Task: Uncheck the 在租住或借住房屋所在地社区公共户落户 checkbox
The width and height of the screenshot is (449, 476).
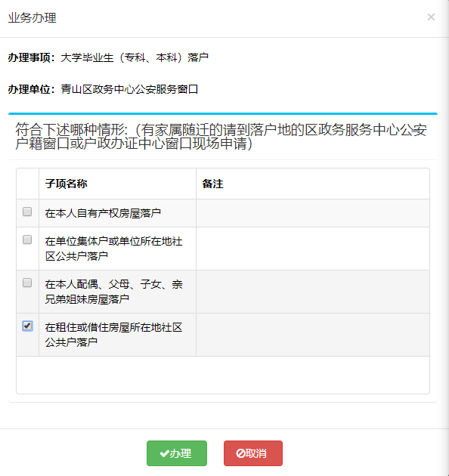Action: pos(27,326)
